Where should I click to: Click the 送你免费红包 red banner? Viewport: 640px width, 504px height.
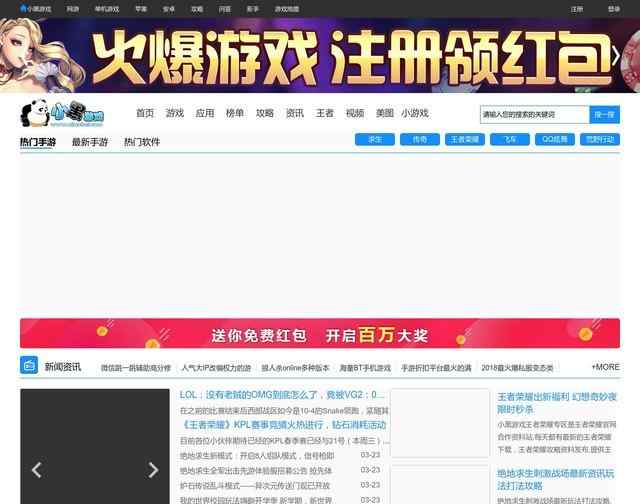tap(320, 333)
